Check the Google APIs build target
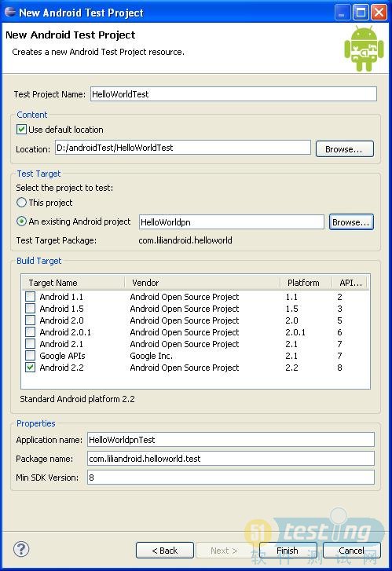392x571 pixels. pos(30,356)
